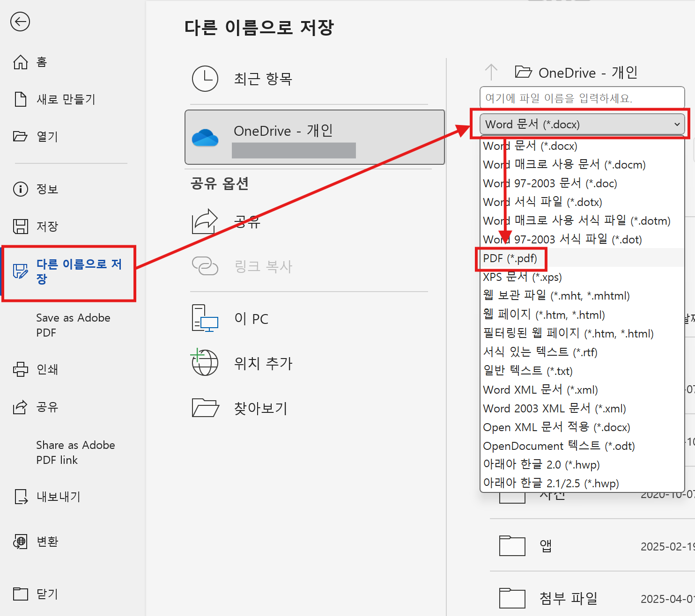This screenshot has height=616, width=695.
Task: Click the 찾아보기 folder icon
Action: click(x=205, y=408)
